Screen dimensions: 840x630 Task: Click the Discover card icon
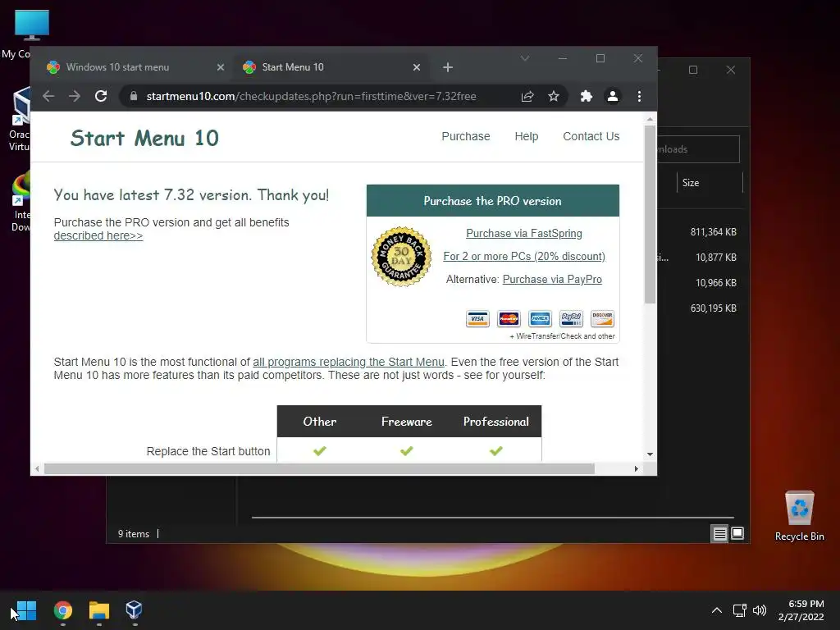pos(602,319)
